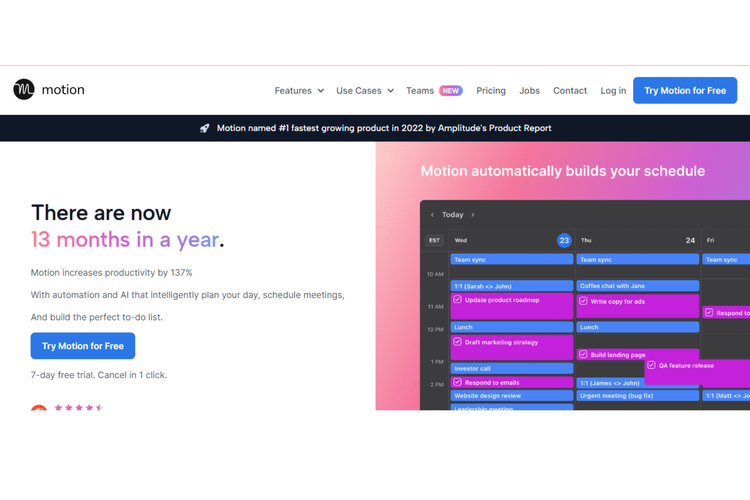Click the 2 PM time label
This screenshot has width=750, height=500.
click(437, 384)
